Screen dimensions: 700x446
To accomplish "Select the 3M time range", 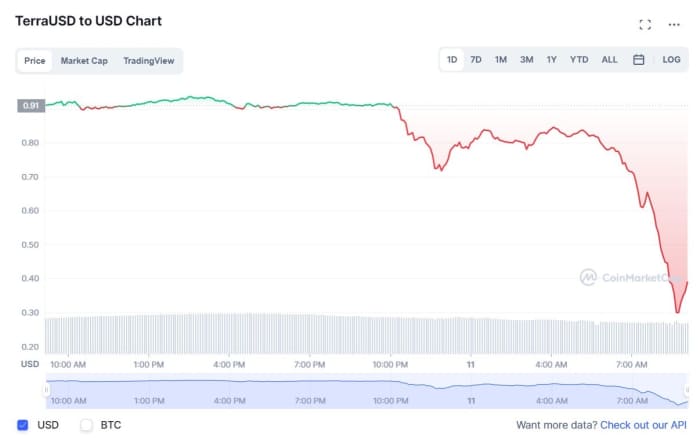I will tap(526, 60).
